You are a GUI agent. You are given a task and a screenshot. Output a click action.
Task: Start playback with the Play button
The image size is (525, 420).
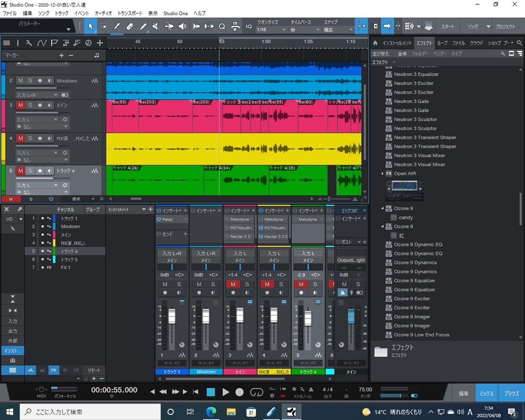coord(225,392)
